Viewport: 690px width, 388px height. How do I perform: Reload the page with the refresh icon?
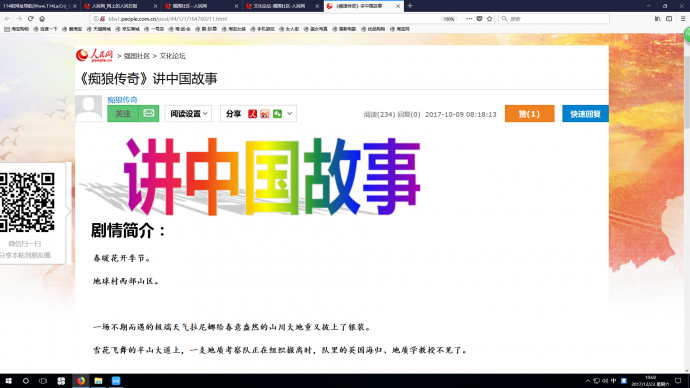pyautogui.click(x=30, y=18)
